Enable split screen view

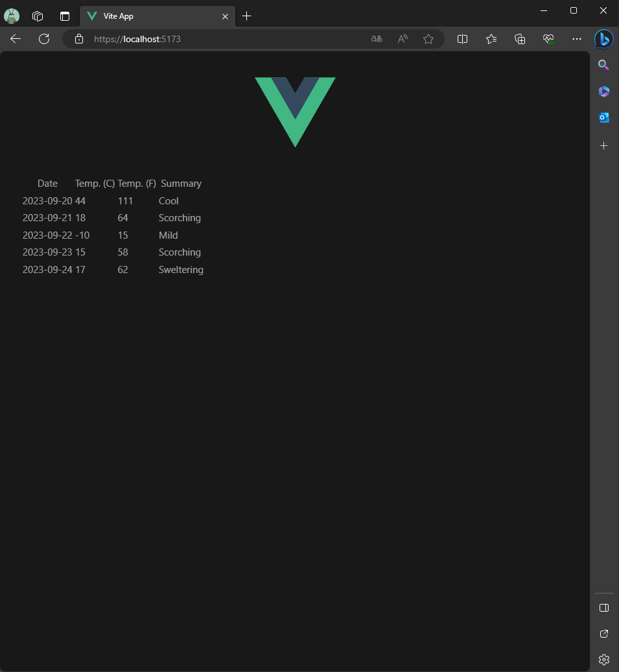click(x=462, y=39)
